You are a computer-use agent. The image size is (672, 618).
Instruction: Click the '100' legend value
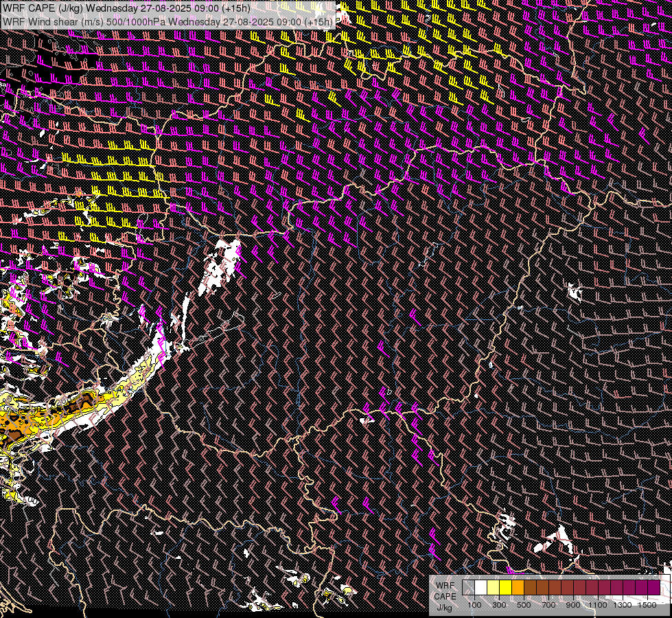pyautogui.click(x=474, y=605)
